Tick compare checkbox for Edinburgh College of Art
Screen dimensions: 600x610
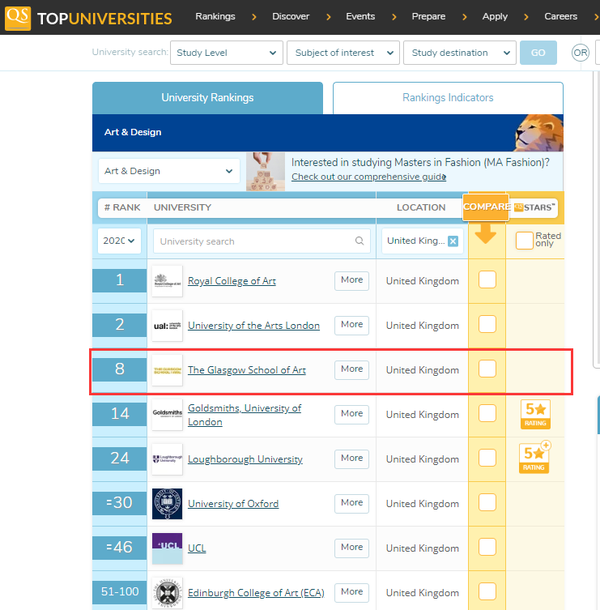pyautogui.click(x=487, y=591)
